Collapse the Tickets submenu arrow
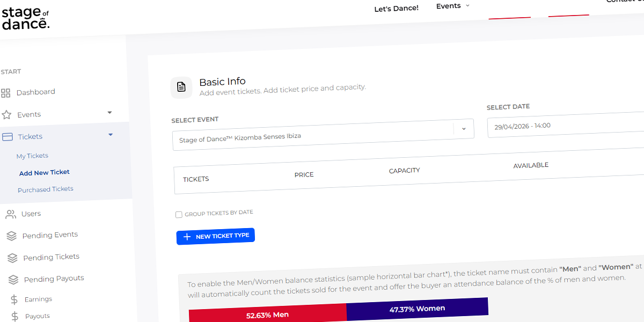Screen dimensions: 644x322 point(111,135)
